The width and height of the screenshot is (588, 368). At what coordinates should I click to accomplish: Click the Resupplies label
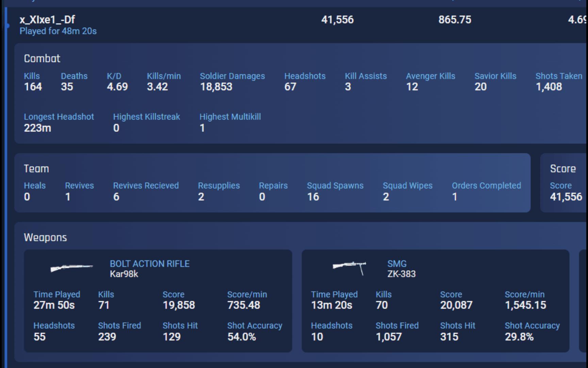click(x=219, y=186)
